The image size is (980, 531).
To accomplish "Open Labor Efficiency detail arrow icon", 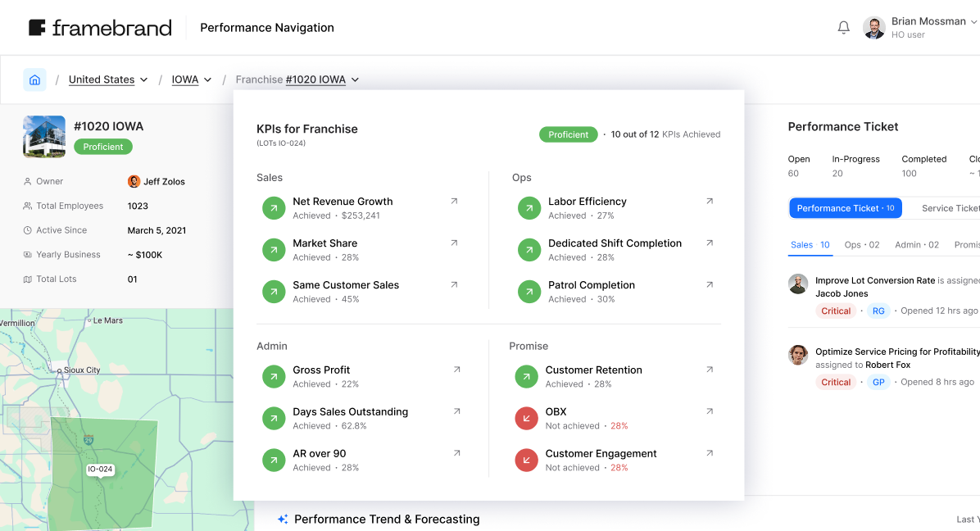I will (710, 201).
